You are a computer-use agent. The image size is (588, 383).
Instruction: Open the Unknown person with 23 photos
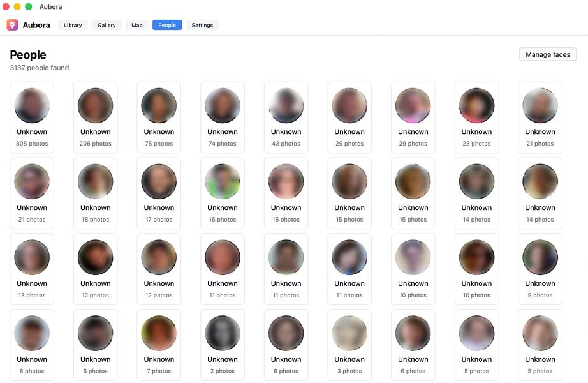(x=476, y=117)
